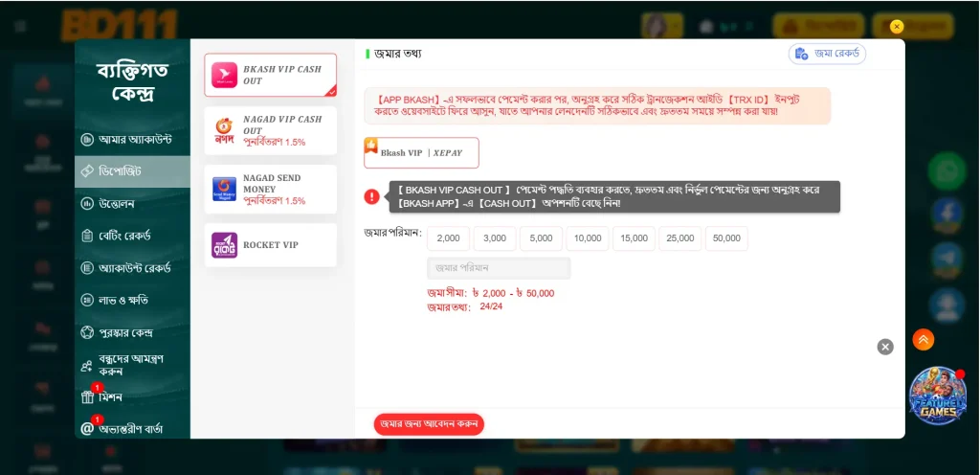Screen dimensions: 980x475
Task: Click the red exclamation warning icon
Action: pos(372,197)
